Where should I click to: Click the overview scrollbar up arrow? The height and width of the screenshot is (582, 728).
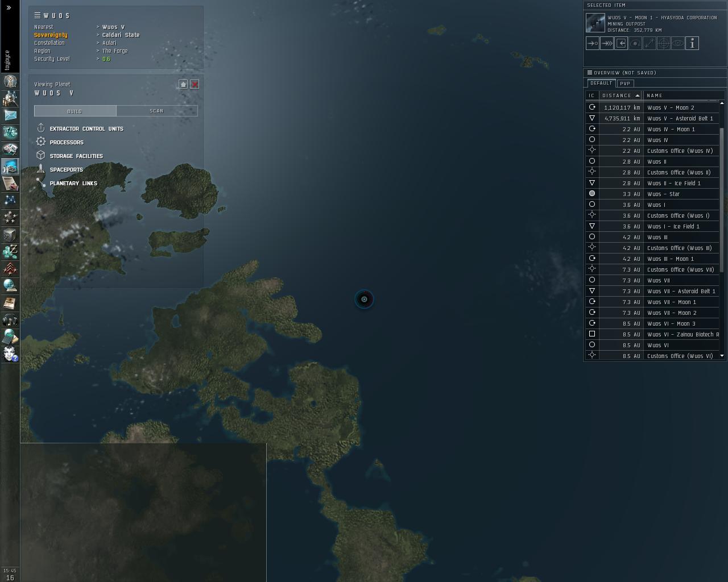[722, 103]
